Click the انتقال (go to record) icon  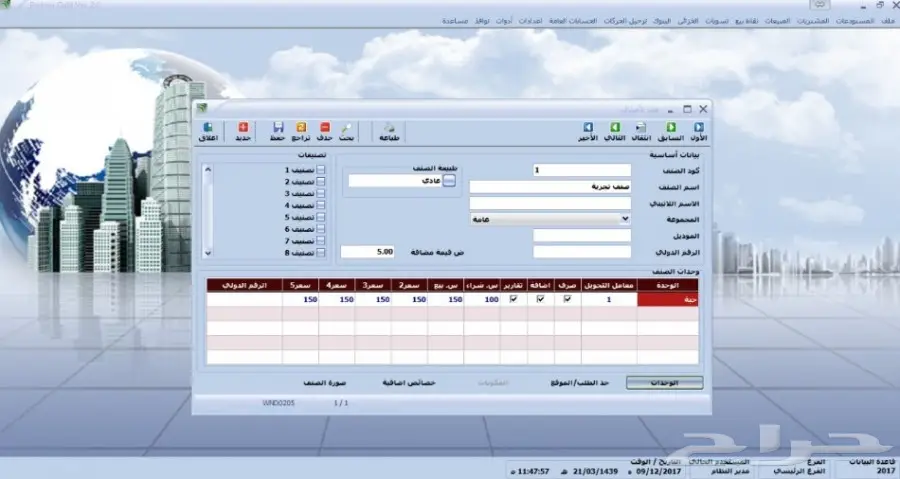[x=641, y=127]
